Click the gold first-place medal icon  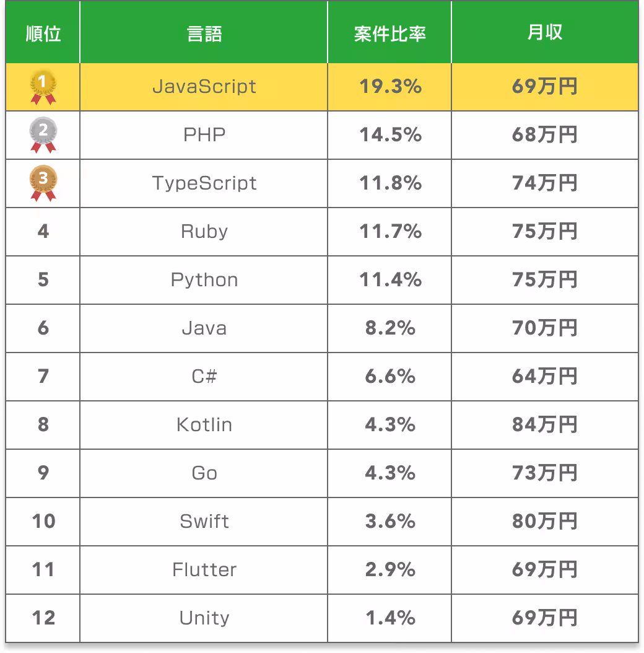click(43, 87)
